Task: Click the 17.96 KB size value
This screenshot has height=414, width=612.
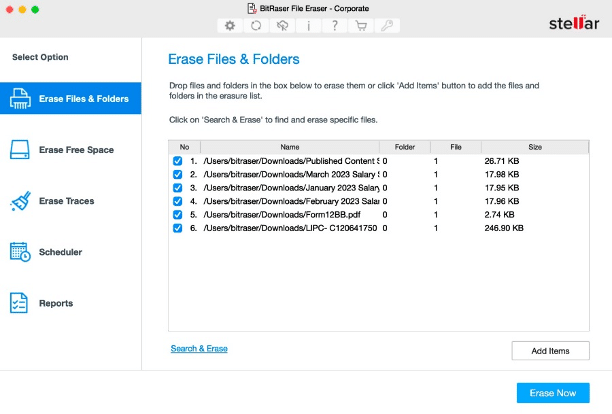Action: click(502, 201)
